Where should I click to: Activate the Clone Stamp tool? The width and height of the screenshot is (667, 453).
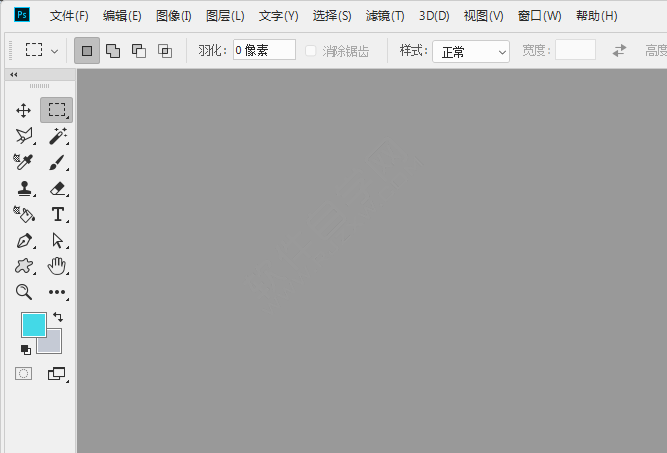[24, 188]
